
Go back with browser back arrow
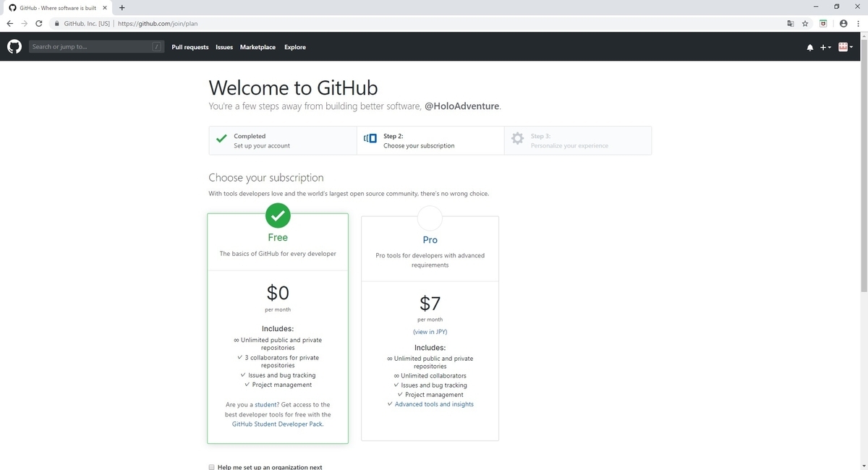(9, 23)
